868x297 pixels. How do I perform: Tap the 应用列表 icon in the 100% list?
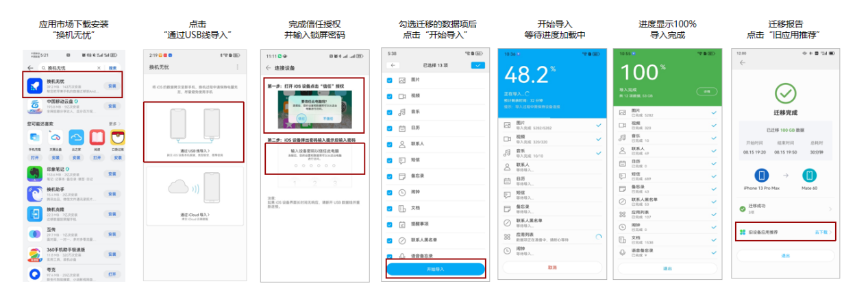(623, 213)
